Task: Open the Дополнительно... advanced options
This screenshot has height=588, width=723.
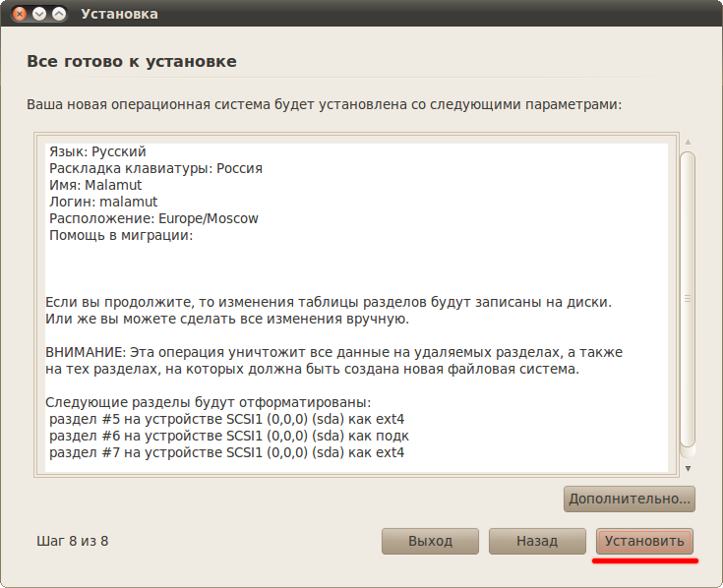Action: point(629,499)
